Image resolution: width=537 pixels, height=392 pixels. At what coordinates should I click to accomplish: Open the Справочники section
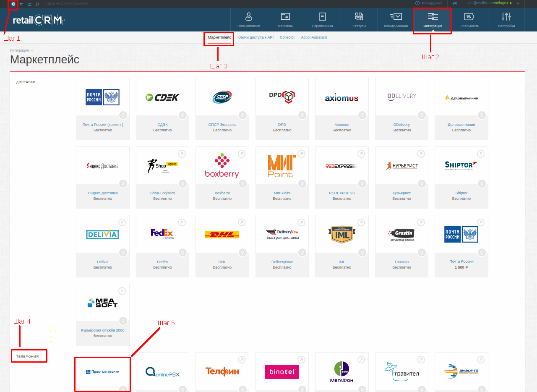click(322, 20)
